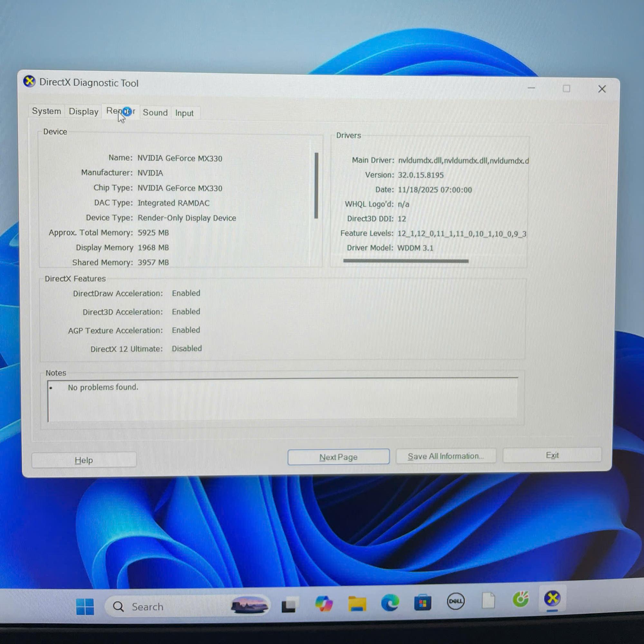Select the Render tab

[x=121, y=111]
